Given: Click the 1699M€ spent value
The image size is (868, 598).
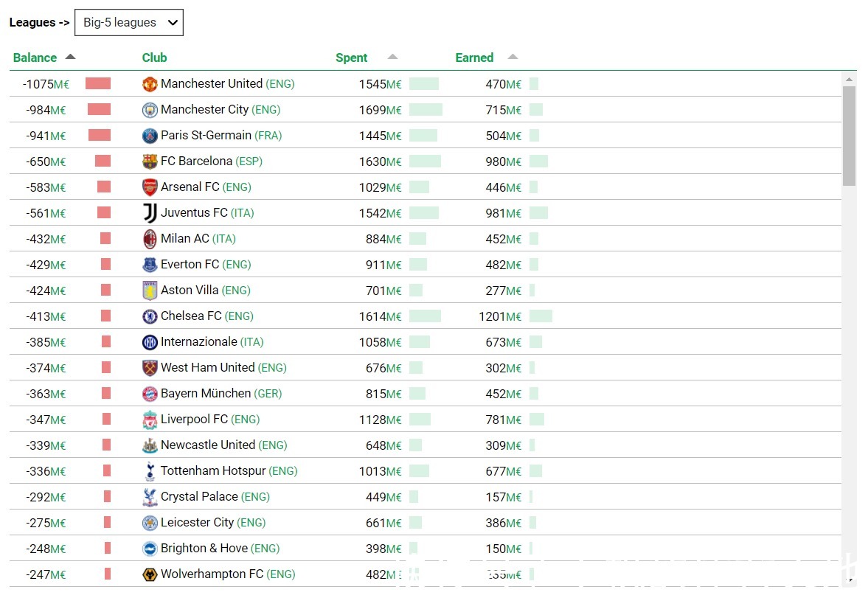Looking at the screenshot, I should (x=381, y=110).
